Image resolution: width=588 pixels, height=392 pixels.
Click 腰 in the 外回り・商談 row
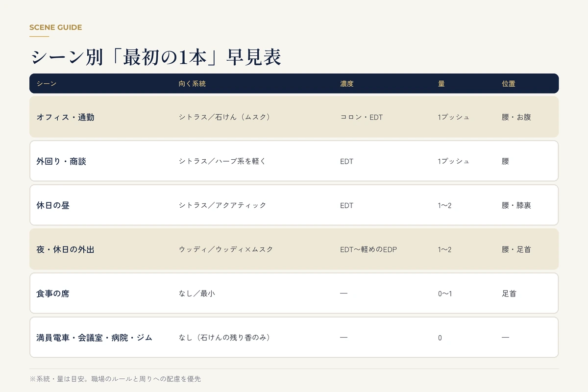point(506,161)
